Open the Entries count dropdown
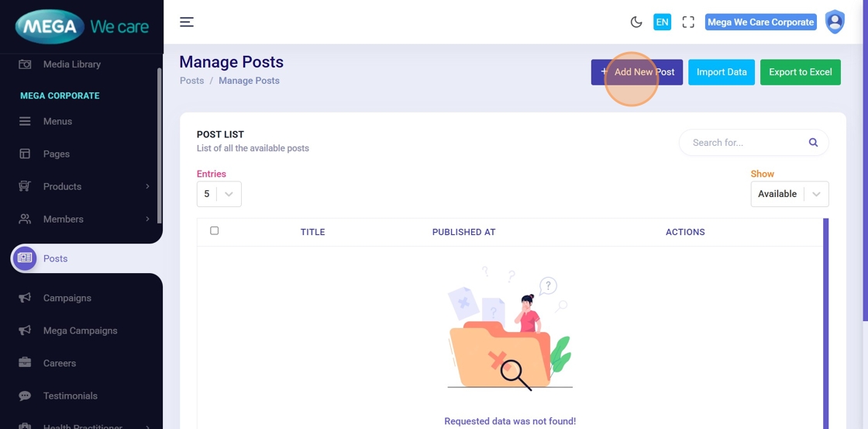868x429 pixels. (219, 194)
